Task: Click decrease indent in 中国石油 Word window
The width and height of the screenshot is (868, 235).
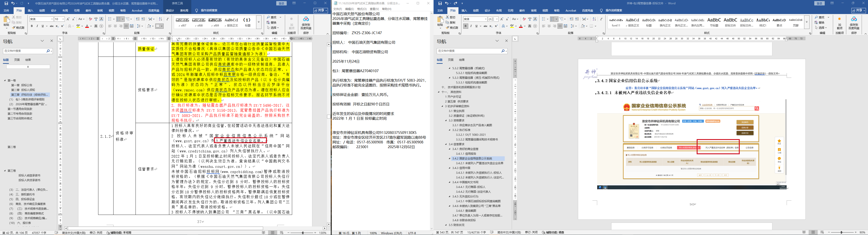Action: (138, 19)
